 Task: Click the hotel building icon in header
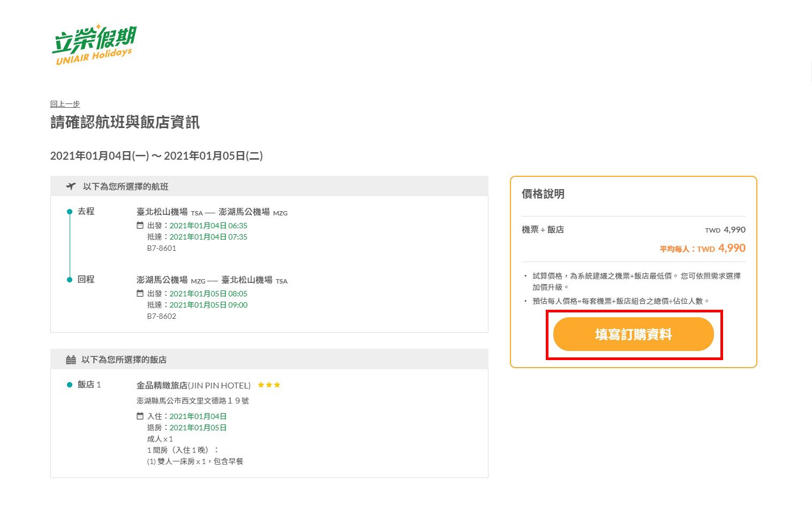pos(71,360)
